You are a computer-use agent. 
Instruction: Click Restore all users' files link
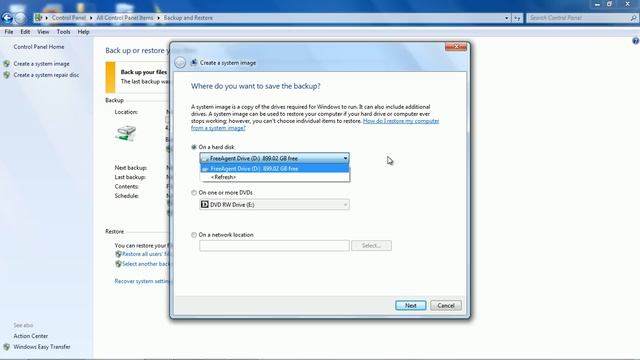[146, 254]
